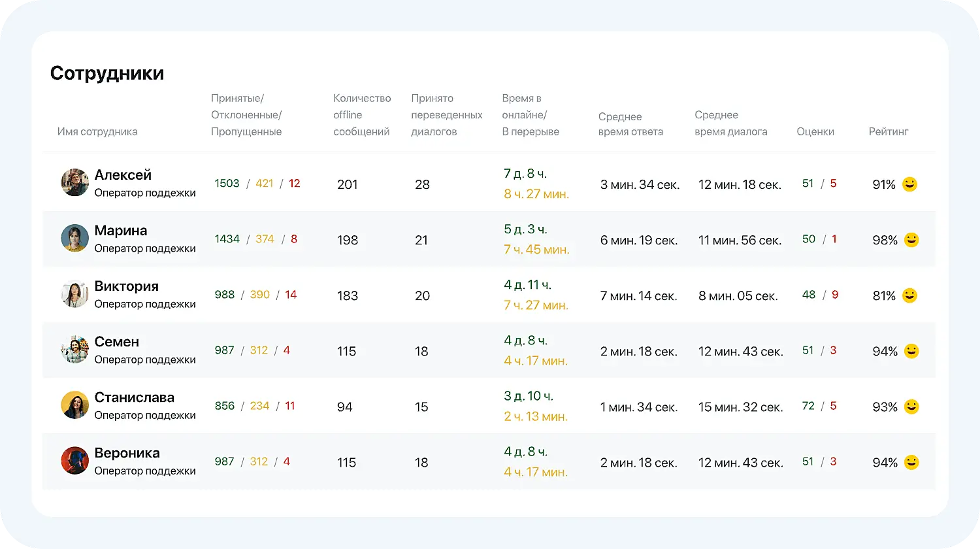Open Алексей's profile photo
This screenshot has width=980, height=549.
coord(74,183)
